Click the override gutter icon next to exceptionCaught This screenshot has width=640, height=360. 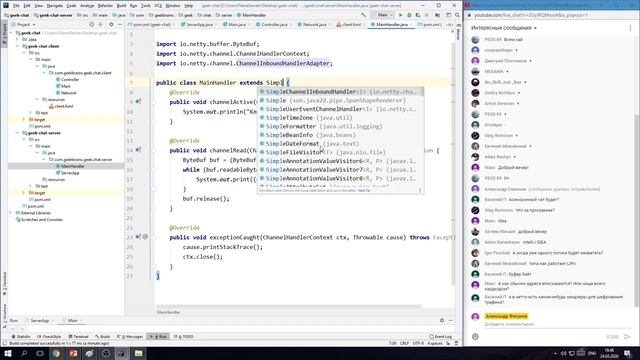point(138,237)
